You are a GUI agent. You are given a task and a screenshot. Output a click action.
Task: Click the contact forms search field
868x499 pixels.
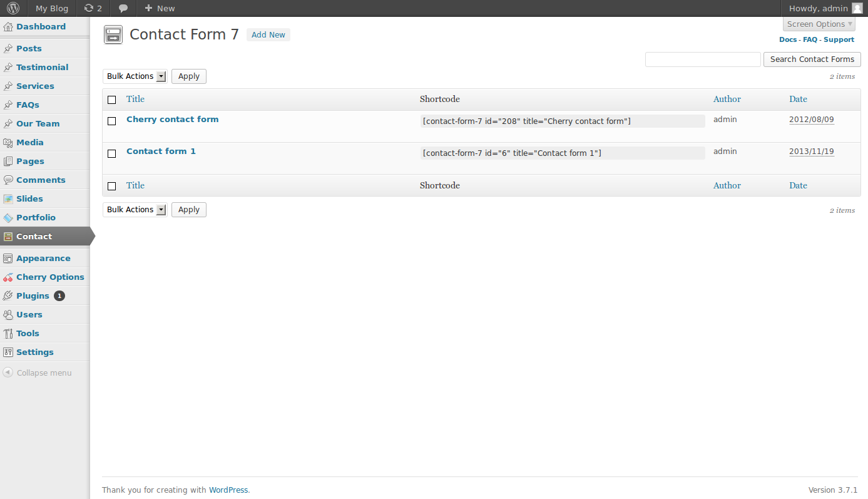coord(703,59)
